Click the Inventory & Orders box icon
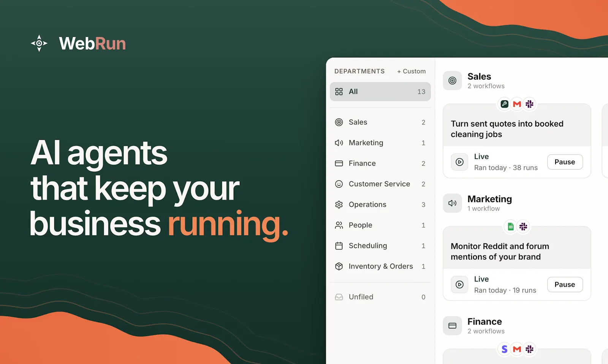This screenshot has height=364, width=608. [x=339, y=266]
